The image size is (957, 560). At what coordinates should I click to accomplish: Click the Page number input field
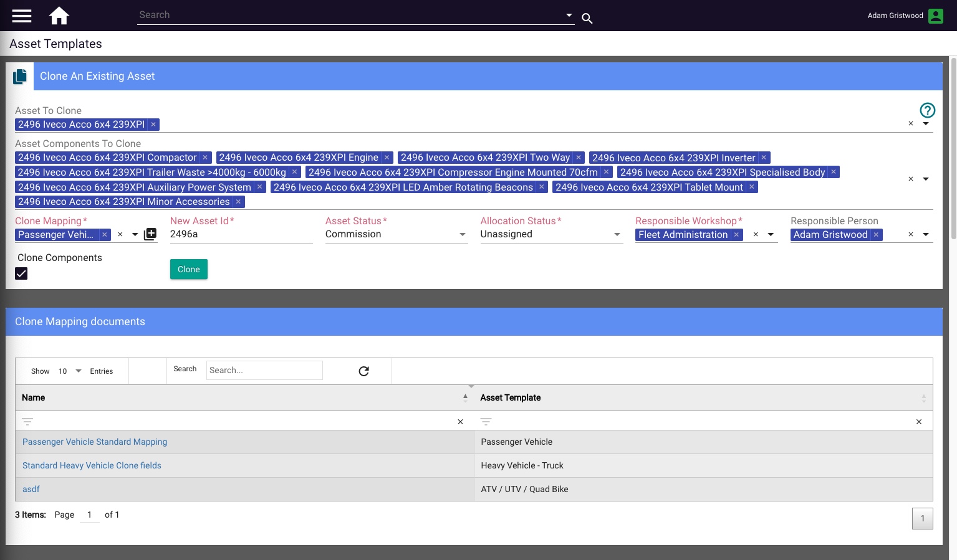point(90,515)
